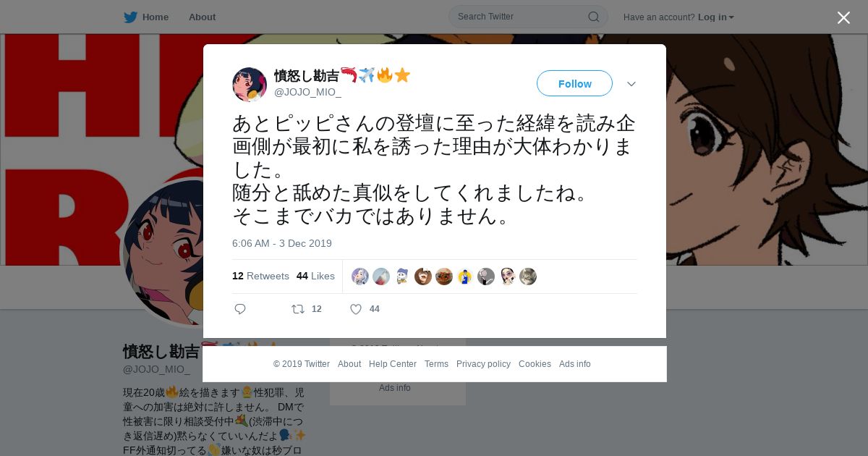Follow the @JOJO_MIO_ account
The width and height of the screenshot is (868, 456).
click(574, 83)
